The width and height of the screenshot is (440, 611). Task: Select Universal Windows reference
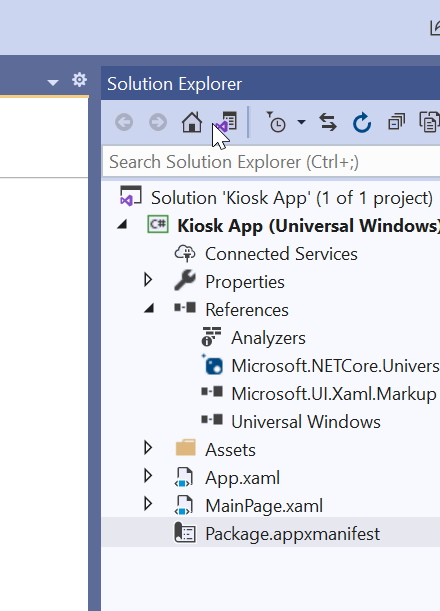pyautogui.click(x=306, y=422)
